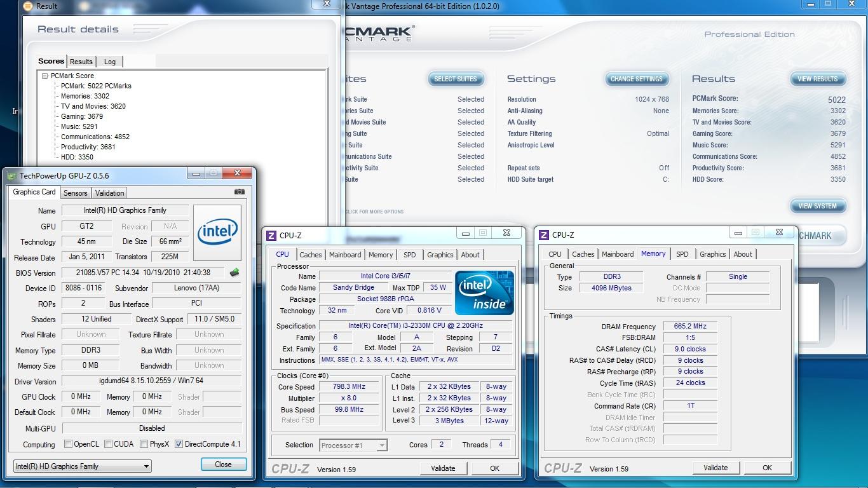Click the CPU-Z Core Speed value 798.3 MHz

point(349,386)
